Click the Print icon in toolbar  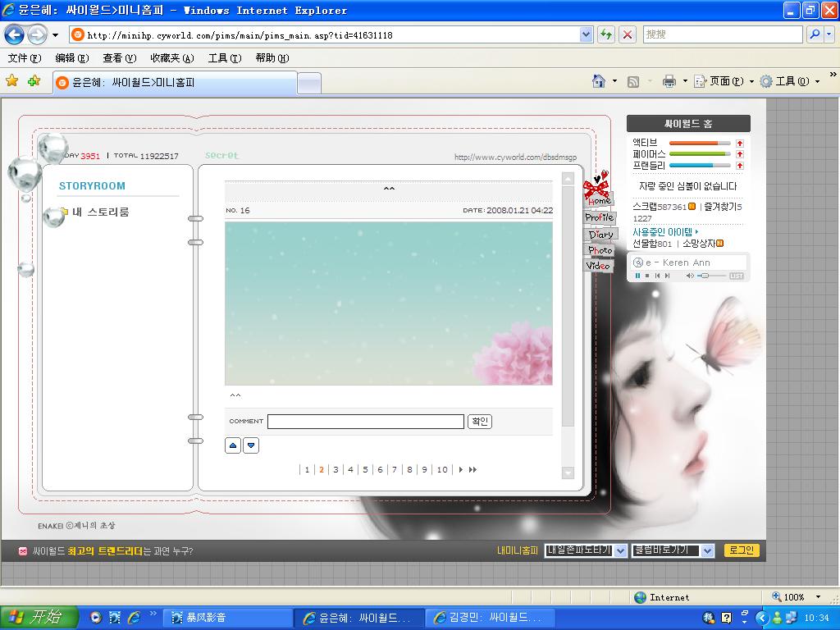pos(669,81)
